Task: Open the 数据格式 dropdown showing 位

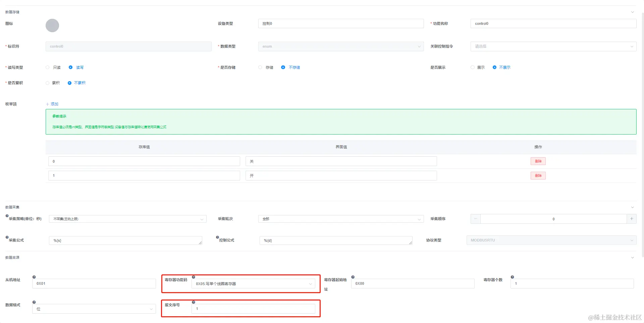Action: [94, 309]
